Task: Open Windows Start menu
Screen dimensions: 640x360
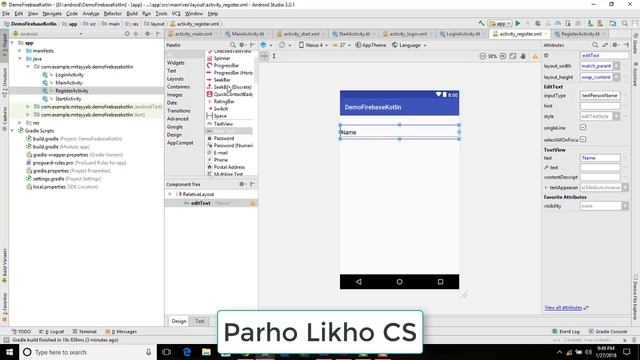Action: [9, 352]
